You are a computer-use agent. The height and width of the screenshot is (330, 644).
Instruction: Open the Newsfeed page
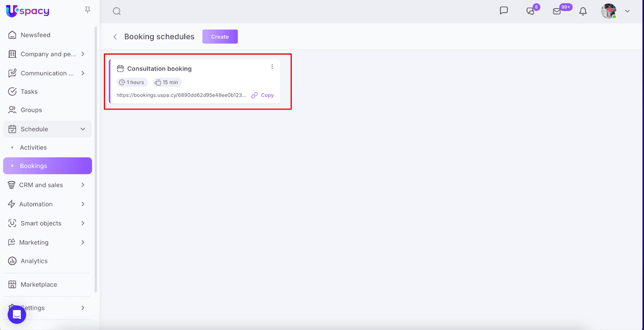[x=35, y=35]
